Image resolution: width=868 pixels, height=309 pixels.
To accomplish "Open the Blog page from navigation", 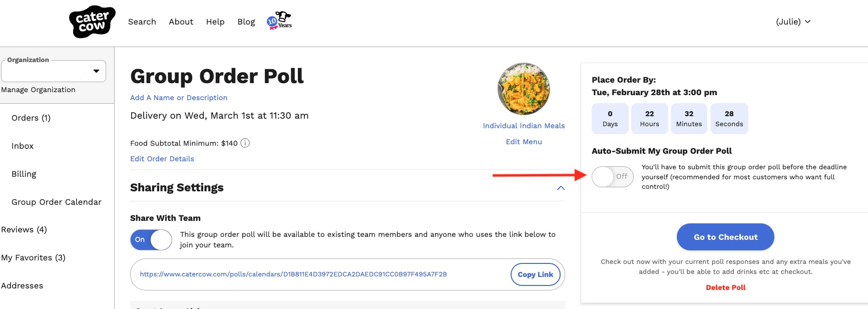I will click(x=246, y=22).
